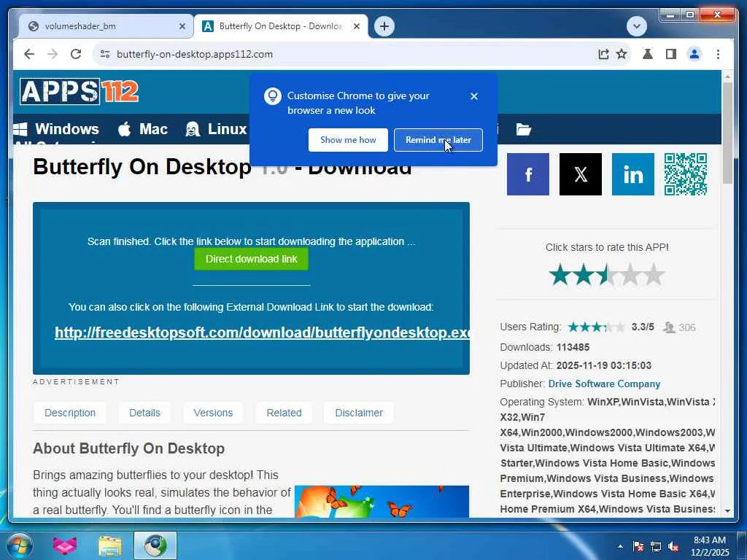Go back using the browser back arrow
The height and width of the screenshot is (560, 747).
(29, 54)
